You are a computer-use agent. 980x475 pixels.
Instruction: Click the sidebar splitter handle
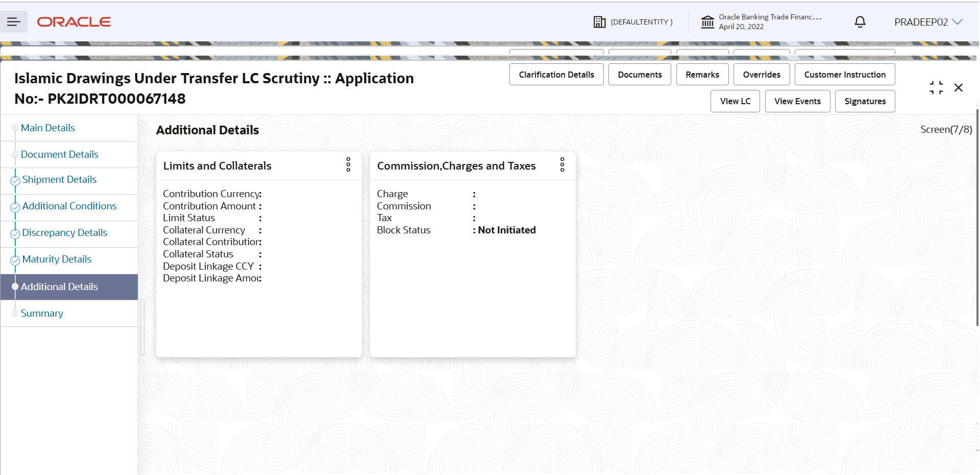[x=142, y=327]
